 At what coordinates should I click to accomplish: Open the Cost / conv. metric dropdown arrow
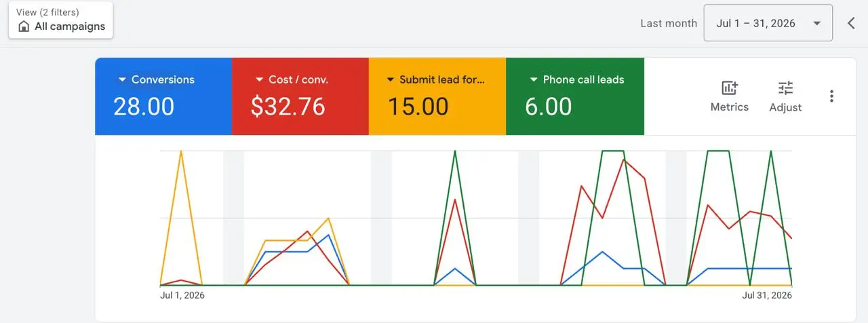pyautogui.click(x=259, y=80)
